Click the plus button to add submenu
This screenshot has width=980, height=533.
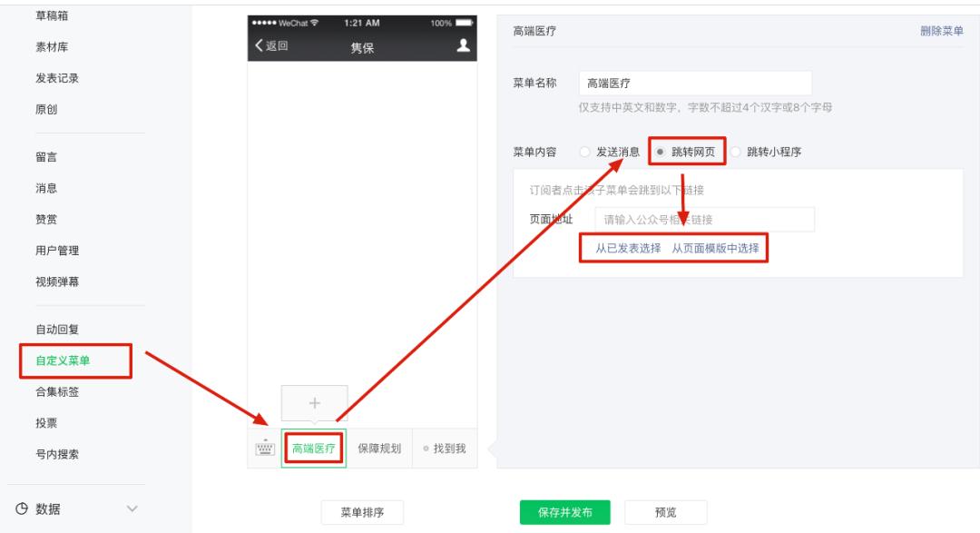313,401
